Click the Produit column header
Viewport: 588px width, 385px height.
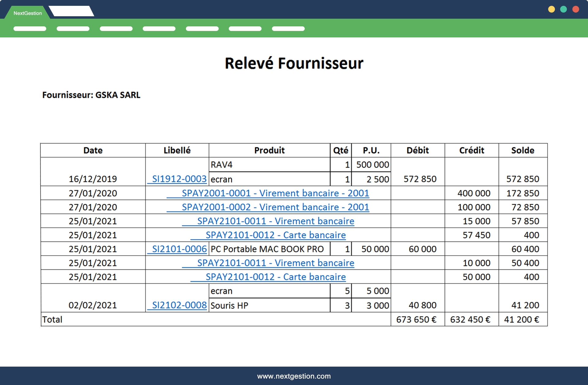click(269, 151)
